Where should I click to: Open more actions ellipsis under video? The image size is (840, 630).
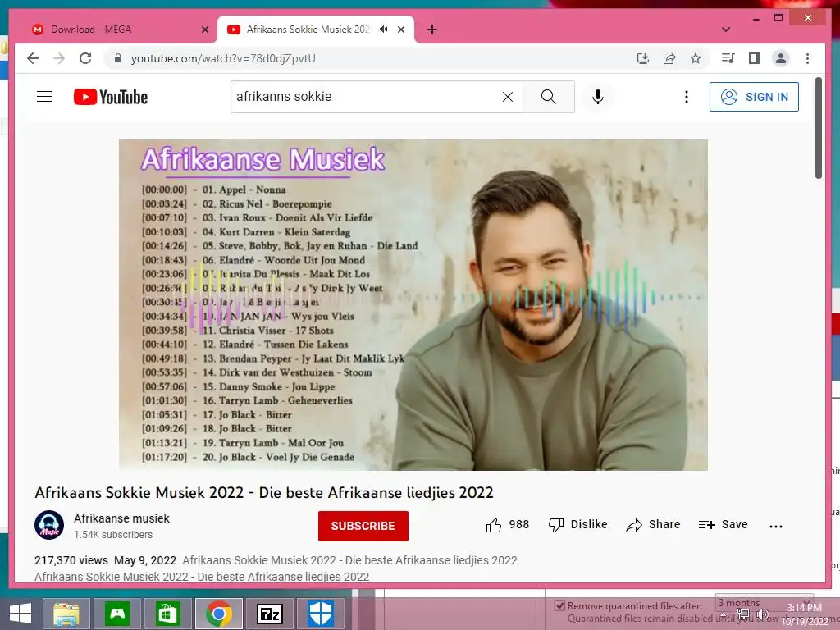[776, 526]
